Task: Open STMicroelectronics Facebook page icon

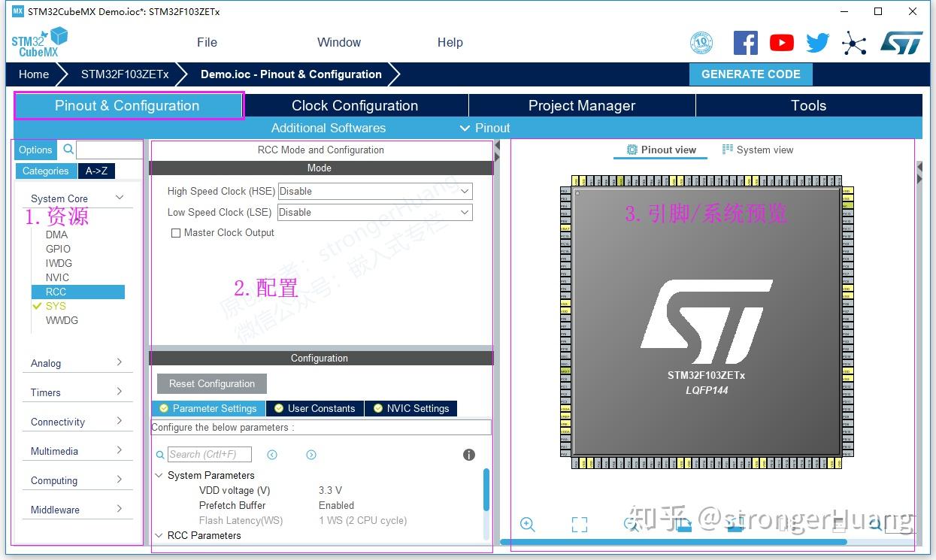Action: [745, 43]
